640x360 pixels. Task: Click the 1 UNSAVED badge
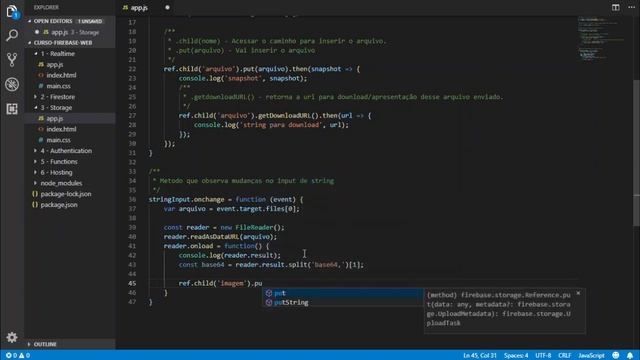90,21
